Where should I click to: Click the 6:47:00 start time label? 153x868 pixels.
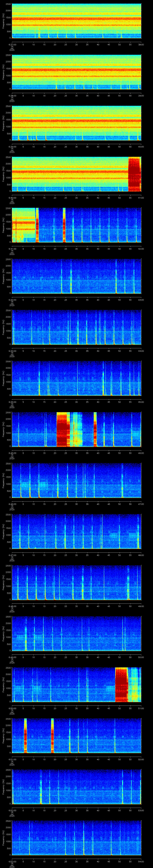tap(12, 555)
